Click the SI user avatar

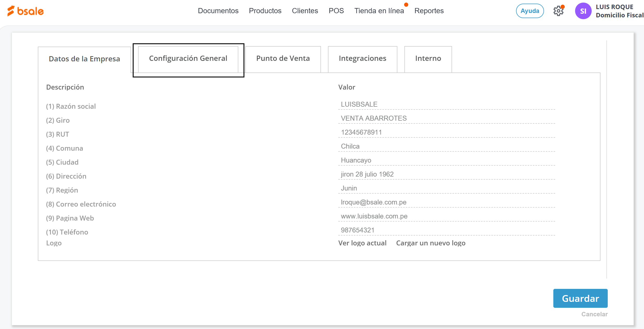click(583, 11)
